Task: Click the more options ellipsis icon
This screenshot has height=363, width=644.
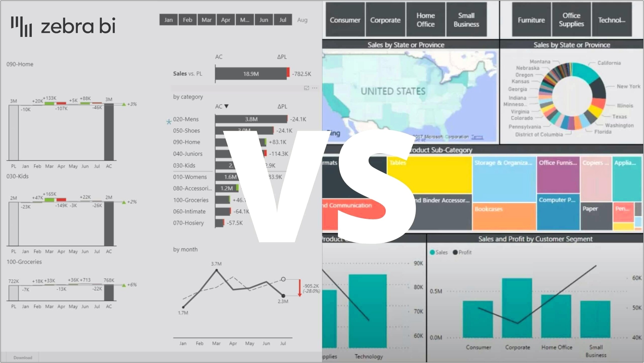Action: click(x=314, y=88)
